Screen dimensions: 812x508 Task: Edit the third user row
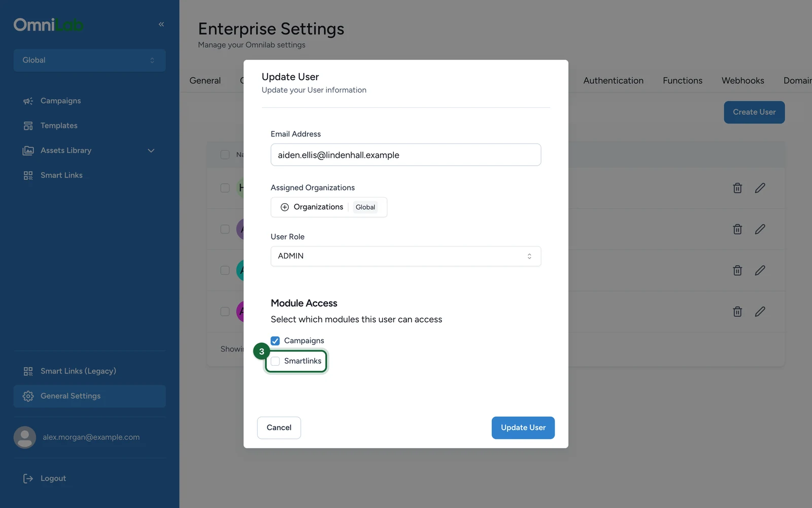[x=760, y=270]
